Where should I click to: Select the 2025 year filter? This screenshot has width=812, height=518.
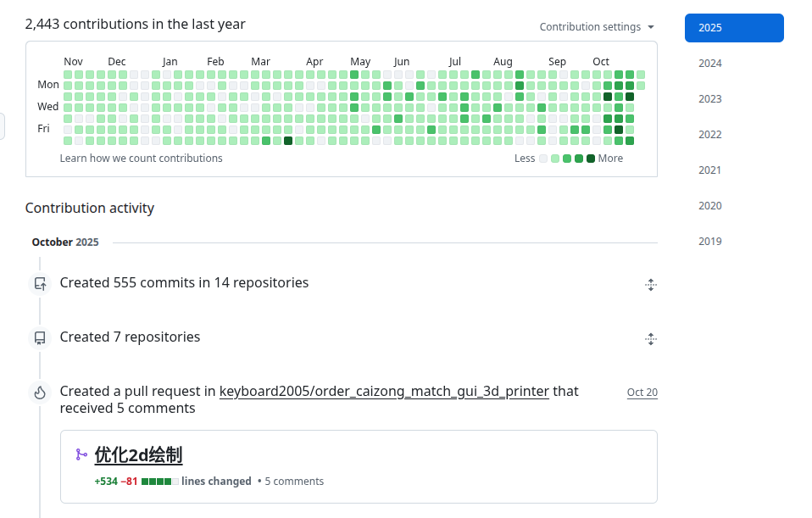(x=733, y=28)
